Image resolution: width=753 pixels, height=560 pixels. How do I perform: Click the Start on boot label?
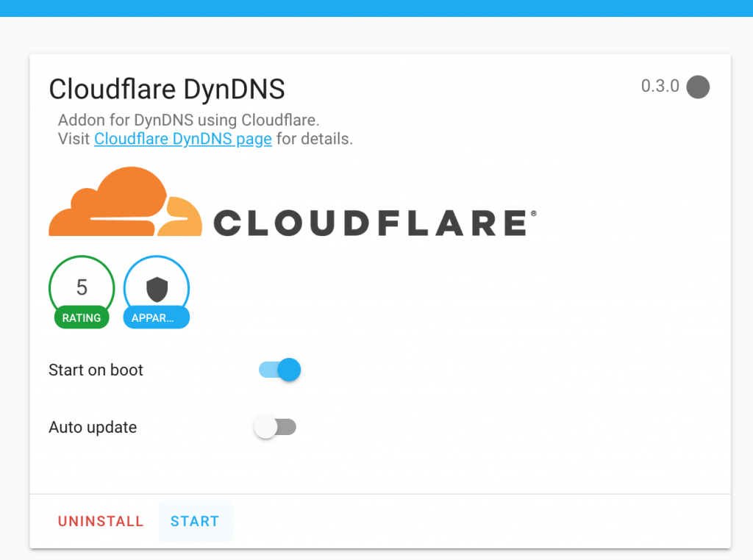(x=96, y=370)
